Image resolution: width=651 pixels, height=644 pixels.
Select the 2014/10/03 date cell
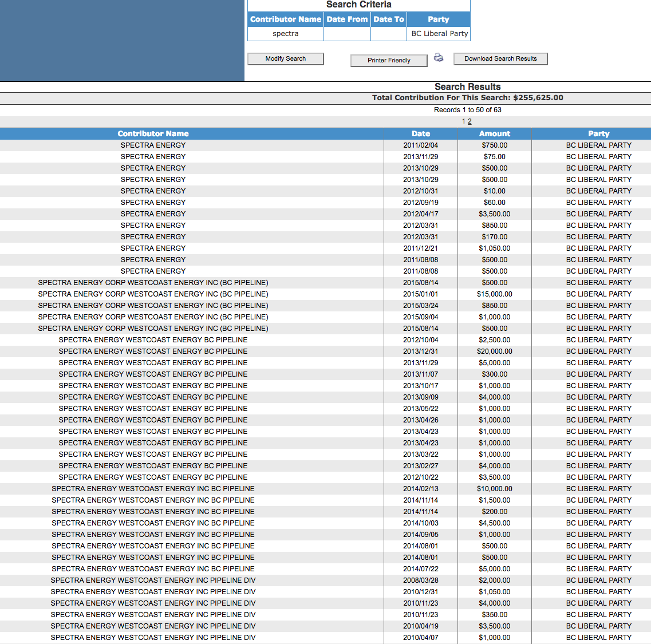[421, 523]
